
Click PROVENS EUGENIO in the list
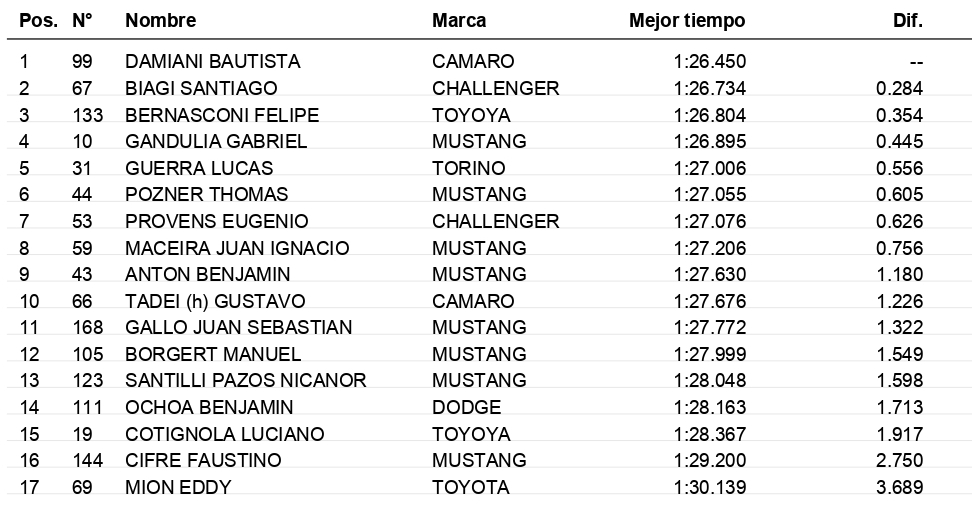(x=217, y=221)
